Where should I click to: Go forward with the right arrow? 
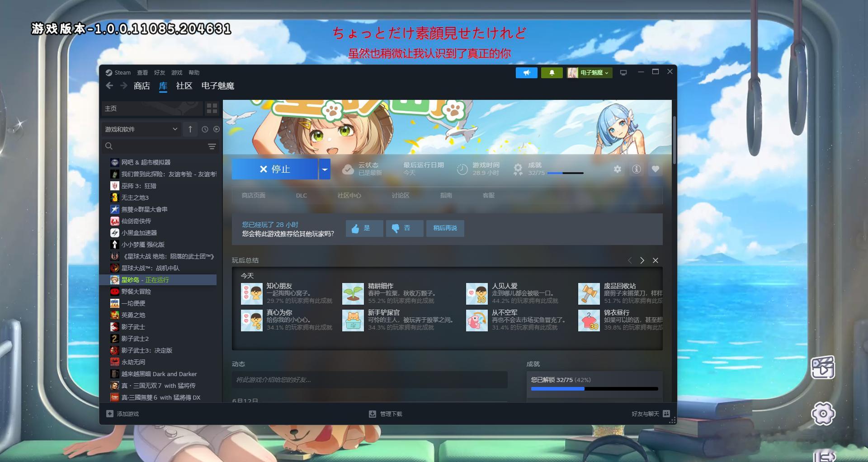[123, 85]
